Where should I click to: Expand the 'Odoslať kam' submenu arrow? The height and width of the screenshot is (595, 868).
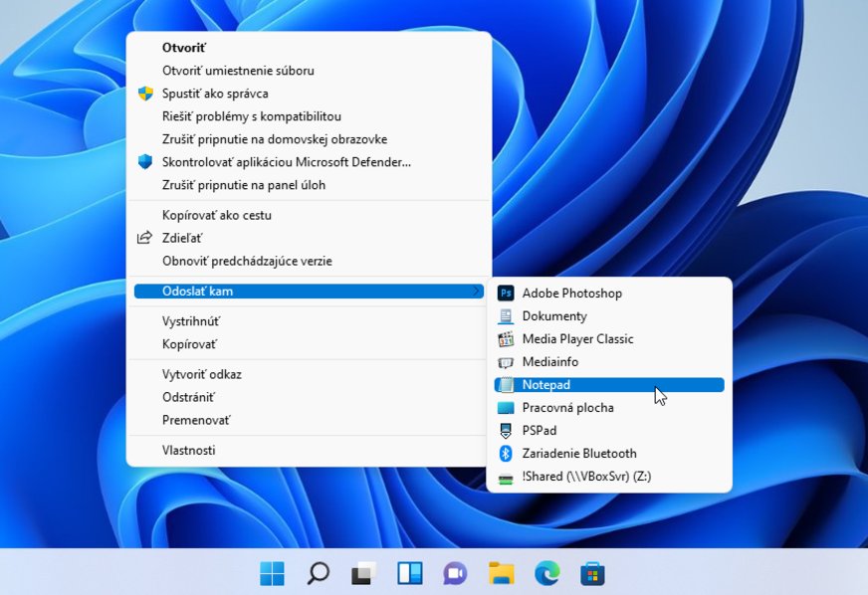(x=477, y=292)
